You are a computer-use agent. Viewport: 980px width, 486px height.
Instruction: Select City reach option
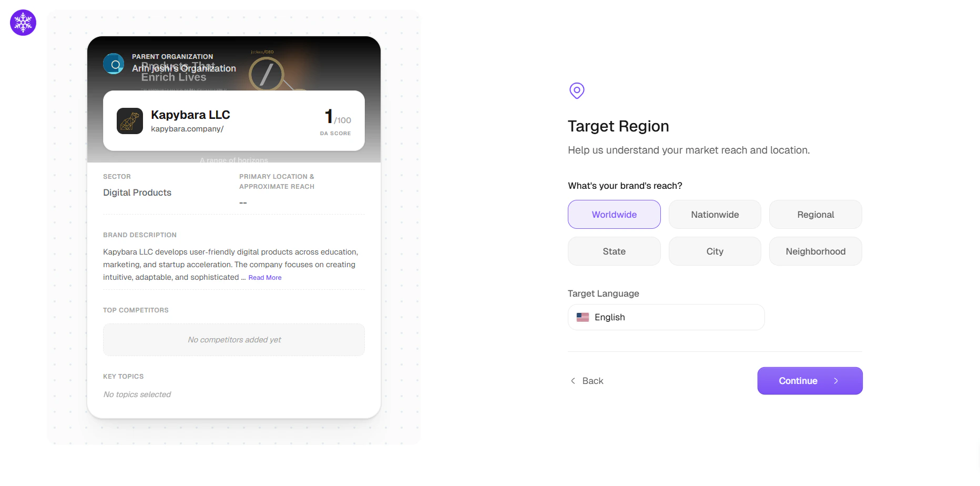tap(714, 251)
